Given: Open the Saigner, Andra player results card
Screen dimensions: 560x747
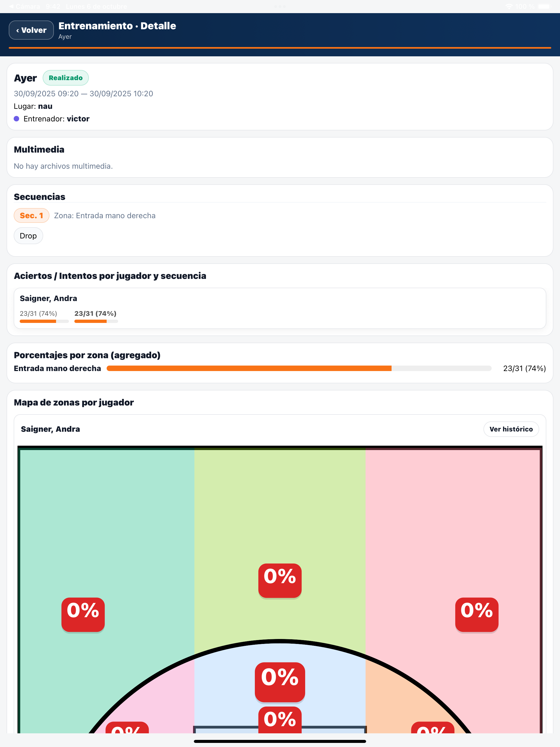Looking at the screenshot, I should tap(280, 308).
